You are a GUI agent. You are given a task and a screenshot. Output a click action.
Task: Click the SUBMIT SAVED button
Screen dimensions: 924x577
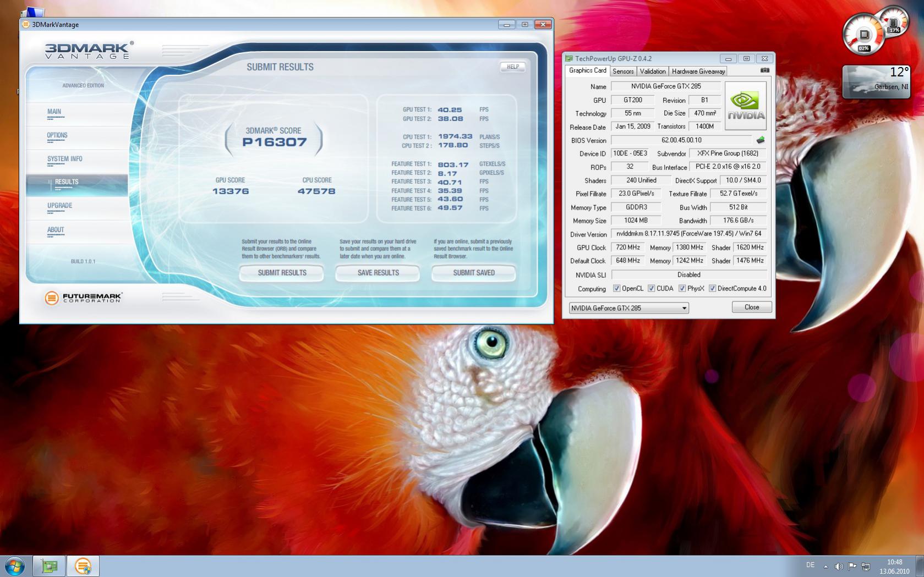click(474, 273)
